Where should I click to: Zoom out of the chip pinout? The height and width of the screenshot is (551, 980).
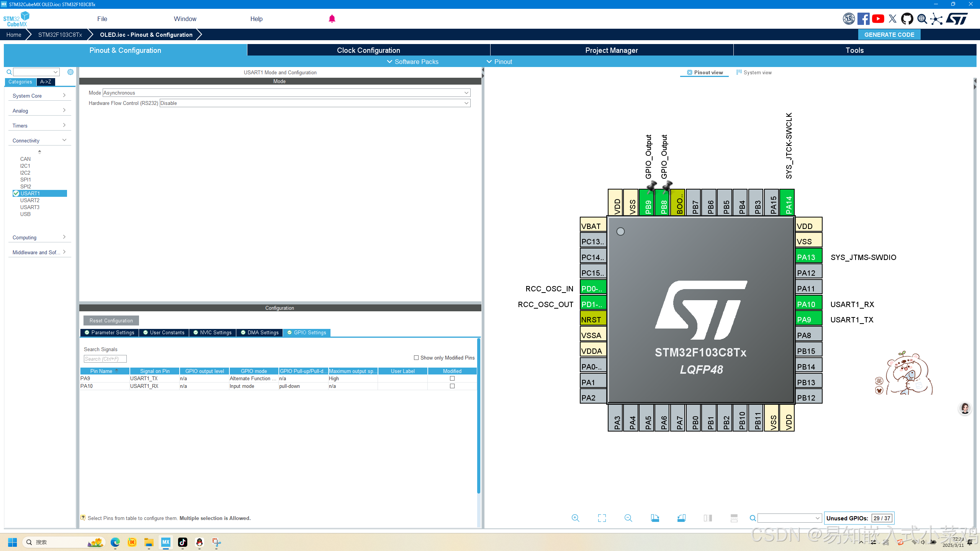coord(628,518)
